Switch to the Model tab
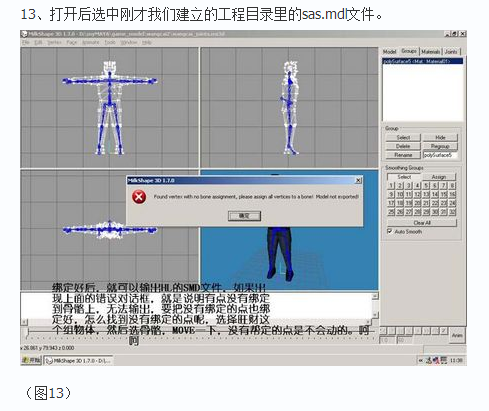This screenshot has width=489, height=411. 389,52
